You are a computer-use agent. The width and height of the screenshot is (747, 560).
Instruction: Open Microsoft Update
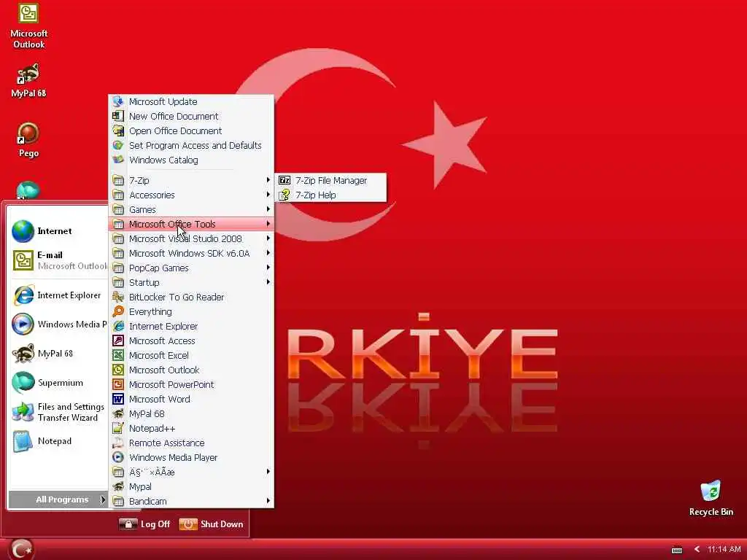191,101
